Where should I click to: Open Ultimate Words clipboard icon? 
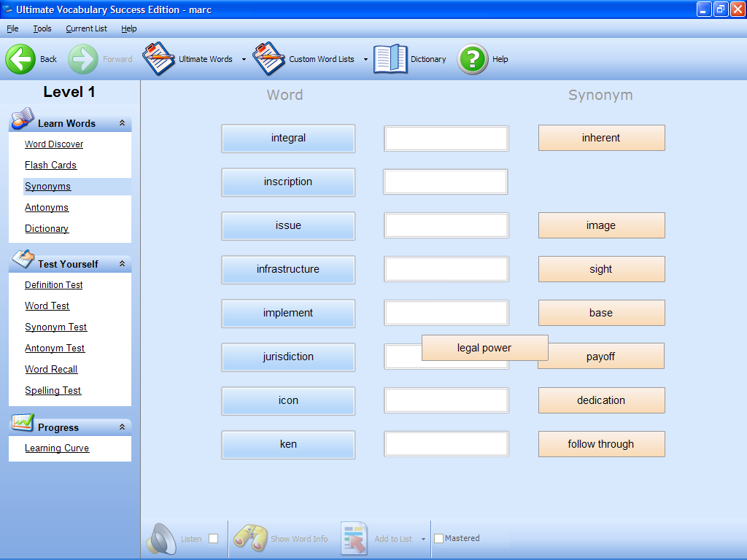[158, 58]
